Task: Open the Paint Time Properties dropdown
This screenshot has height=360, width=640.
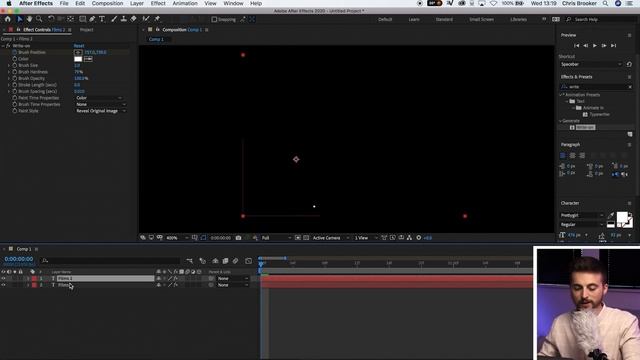Action: tap(99, 98)
